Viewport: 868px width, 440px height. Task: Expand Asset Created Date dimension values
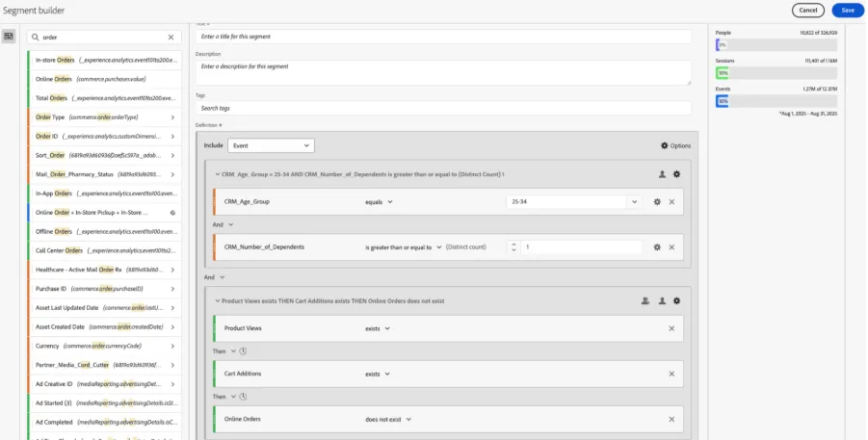172,327
